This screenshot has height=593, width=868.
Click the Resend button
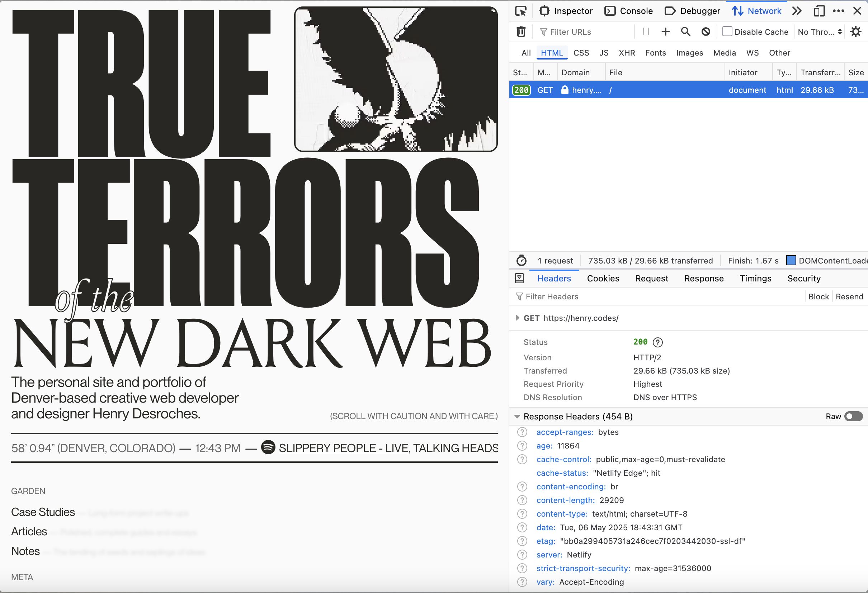pyautogui.click(x=849, y=296)
